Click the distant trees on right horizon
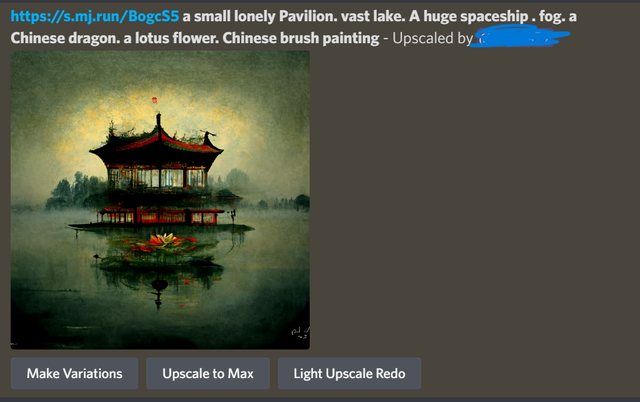Image resolution: width=640 pixels, height=402 pixels. (x=286, y=202)
